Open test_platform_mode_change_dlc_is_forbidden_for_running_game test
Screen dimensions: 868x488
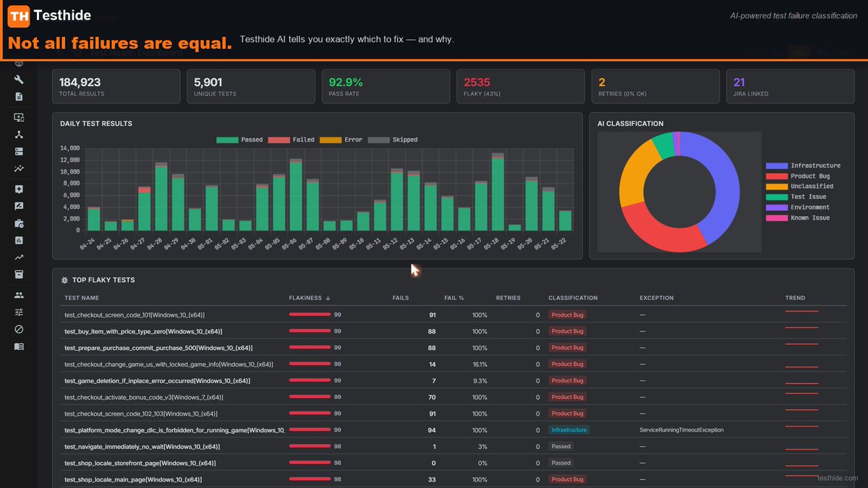(174, 429)
